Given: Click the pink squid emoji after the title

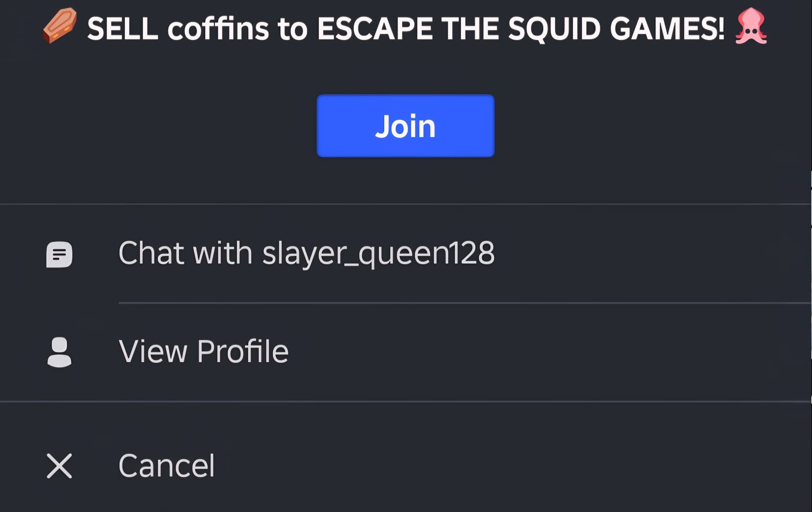Looking at the screenshot, I should pos(751,26).
